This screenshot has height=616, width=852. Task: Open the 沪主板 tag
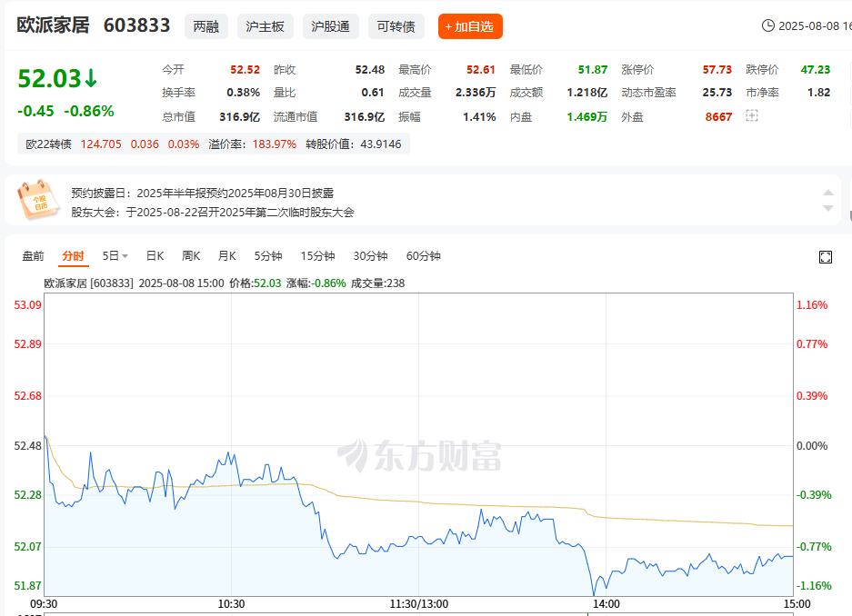click(266, 26)
